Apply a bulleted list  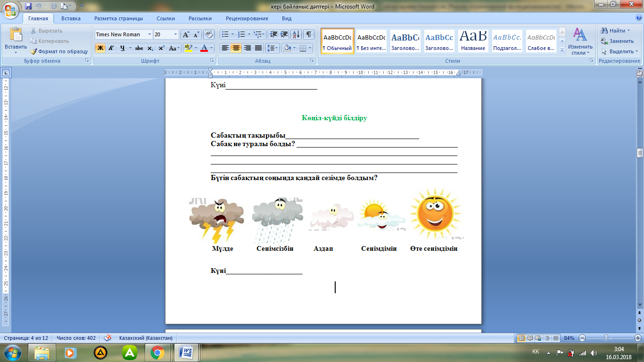(225, 34)
